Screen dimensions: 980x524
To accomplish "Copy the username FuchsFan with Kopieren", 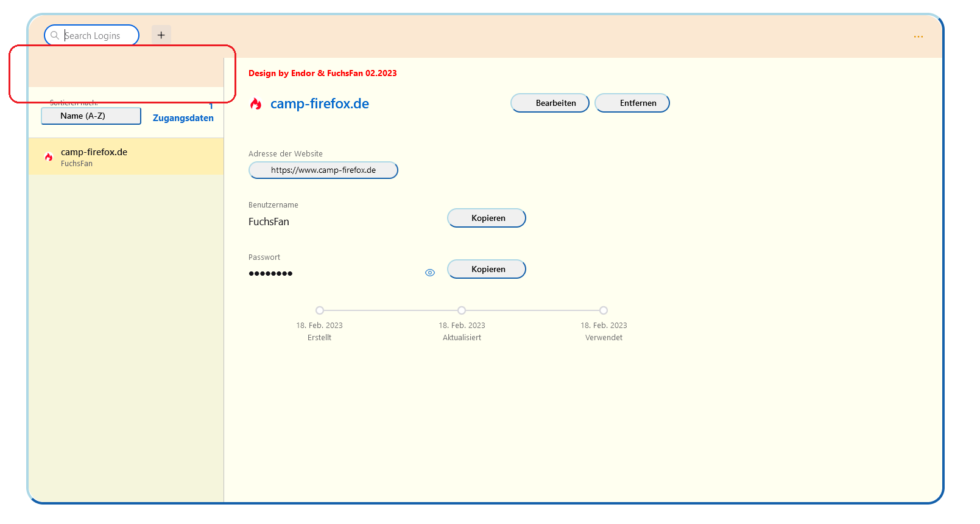I will [487, 218].
